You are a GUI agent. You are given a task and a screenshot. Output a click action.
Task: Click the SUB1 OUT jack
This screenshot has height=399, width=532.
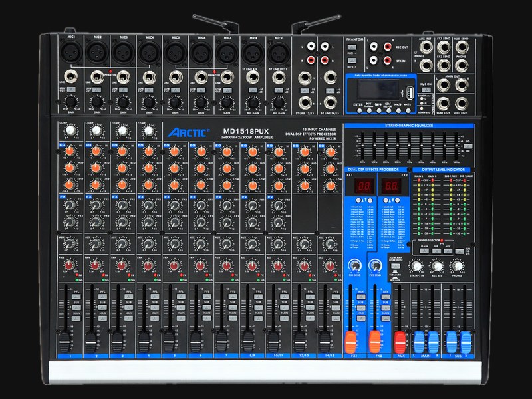pos(443,104)
